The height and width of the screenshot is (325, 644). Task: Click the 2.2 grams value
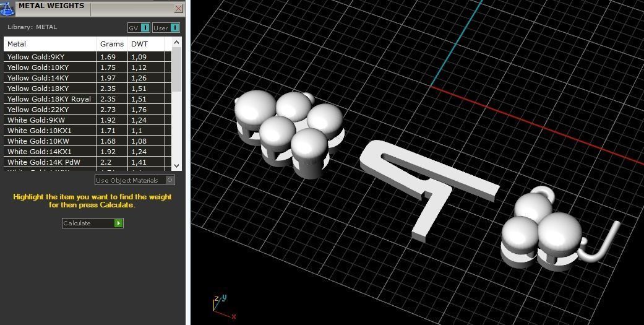click(106, 162)
